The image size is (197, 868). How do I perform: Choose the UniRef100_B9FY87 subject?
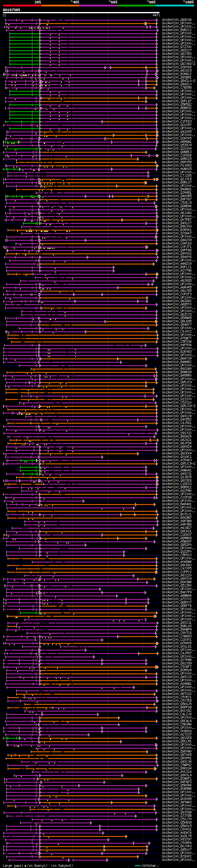tap(176, 199)
